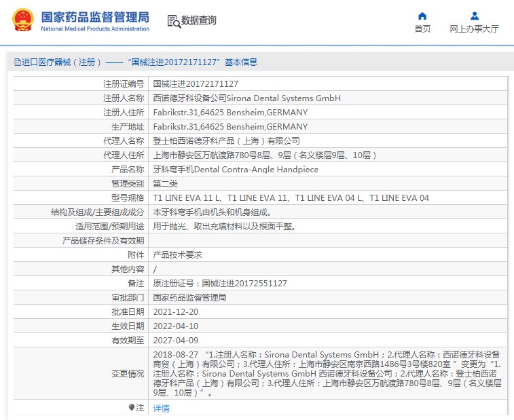Click the 生效日期 row label

(128, 326)
